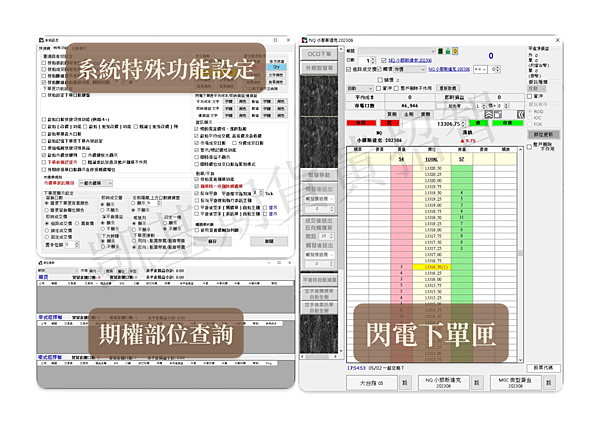Click 設 button next to 大台指 05
This screenshot has width=600, height=430.
tap(405, 383)
